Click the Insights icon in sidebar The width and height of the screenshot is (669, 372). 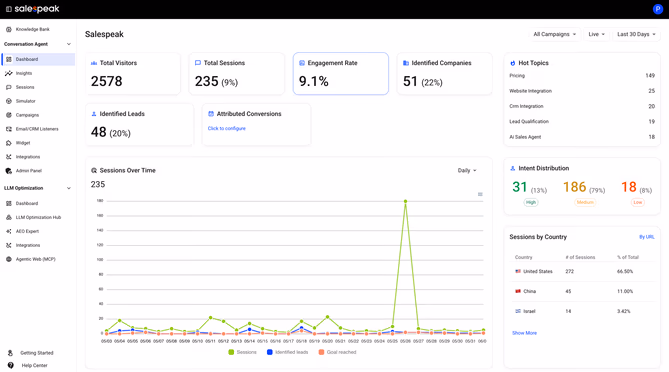coord(9,73)
